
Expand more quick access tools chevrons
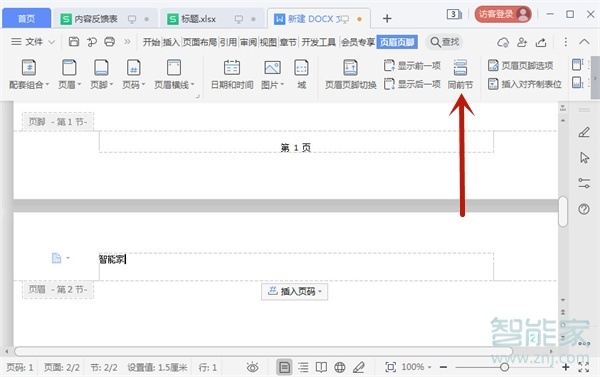(x=127, y=41)
